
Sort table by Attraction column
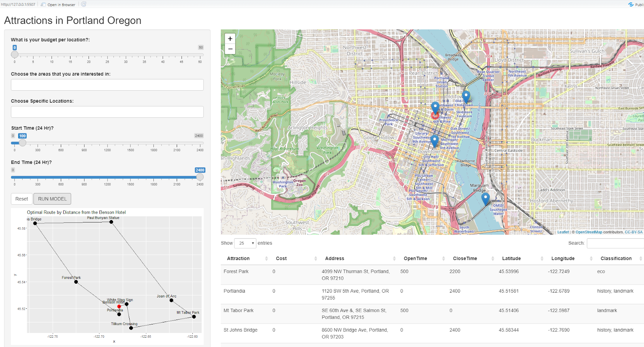(238, 258)
